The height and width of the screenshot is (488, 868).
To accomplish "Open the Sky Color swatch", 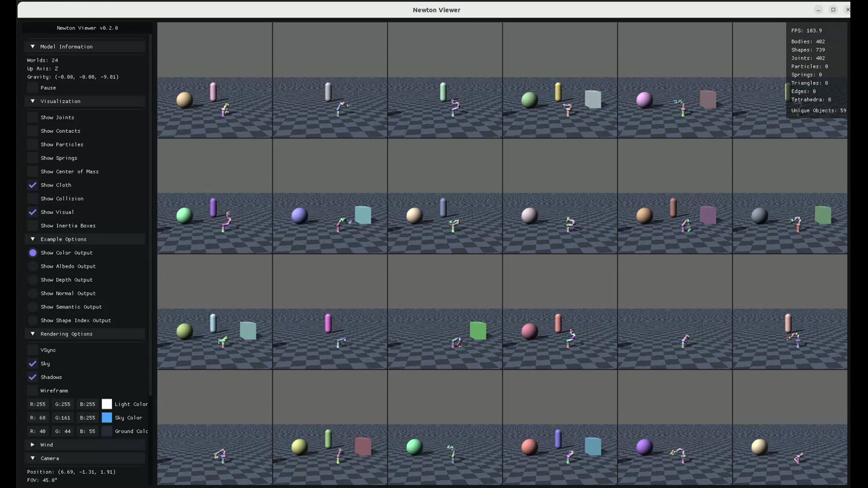I will pos(106,418).
